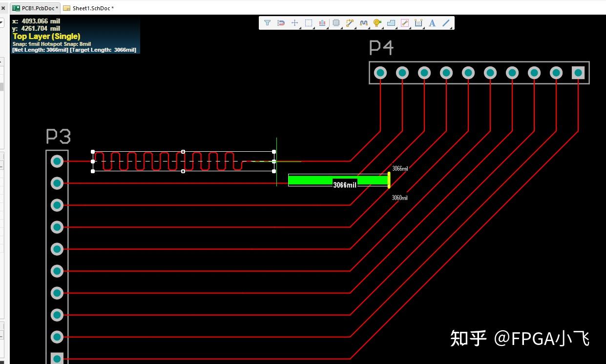Activate the polygon pour tool

[x=391, y=22]
